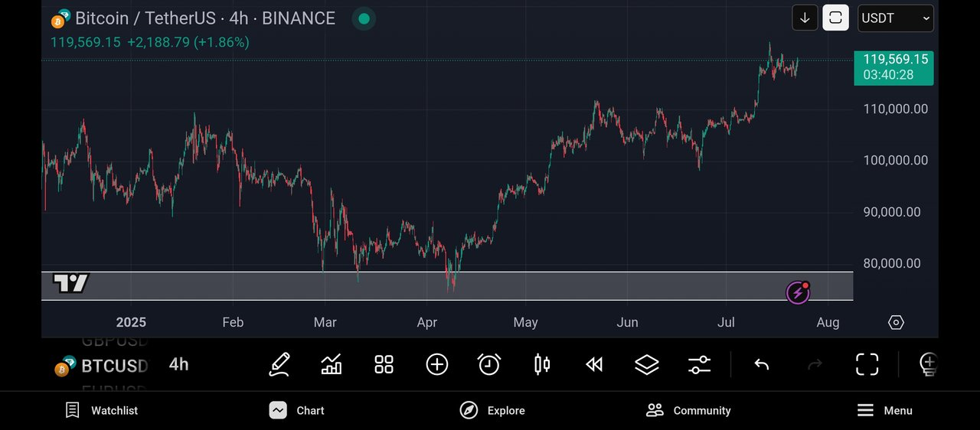Toggle the green market status dot

[364, 18]
